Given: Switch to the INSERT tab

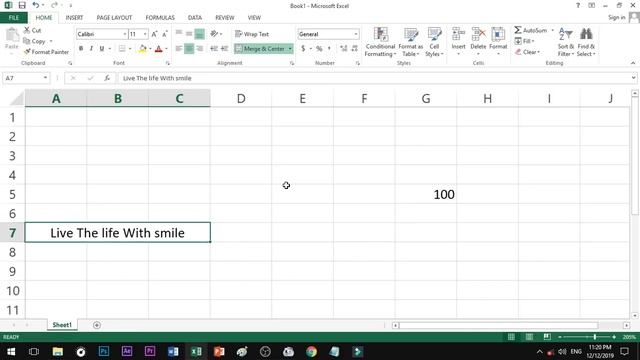Looking at the screenshot, I should tap(74, 18).
